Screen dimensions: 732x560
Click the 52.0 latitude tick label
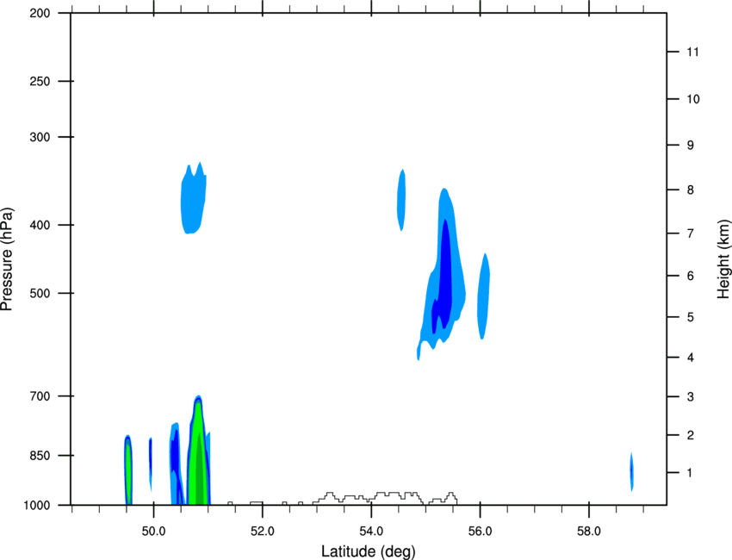coord(263,532)
